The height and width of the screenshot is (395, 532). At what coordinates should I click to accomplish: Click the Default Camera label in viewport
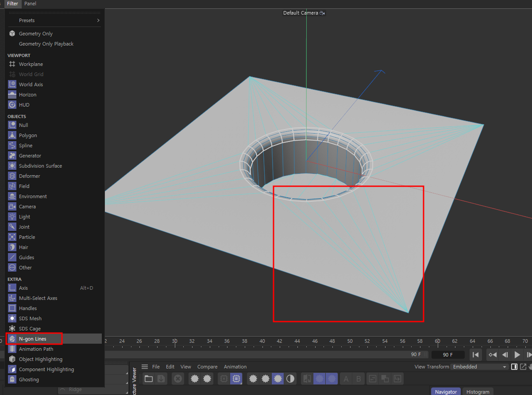pyautogui.click(x=301, y=13)
